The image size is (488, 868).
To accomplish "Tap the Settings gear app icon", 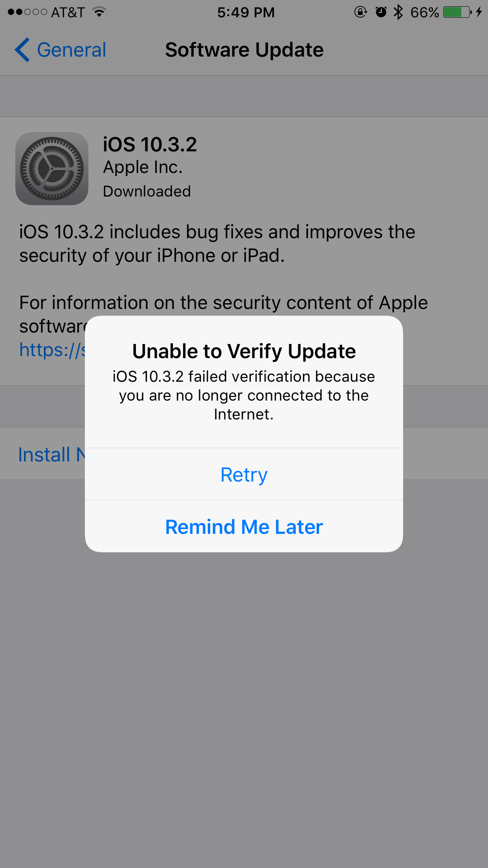I will [51, 168].
